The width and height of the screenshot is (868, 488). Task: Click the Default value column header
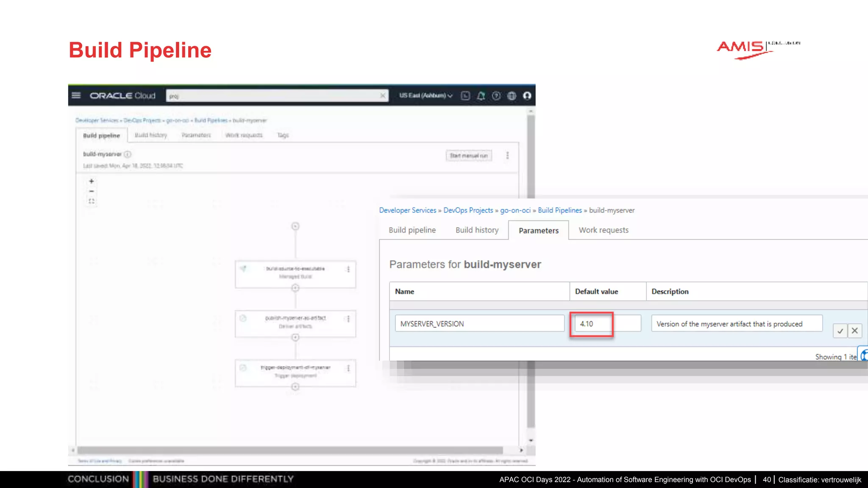607,291
